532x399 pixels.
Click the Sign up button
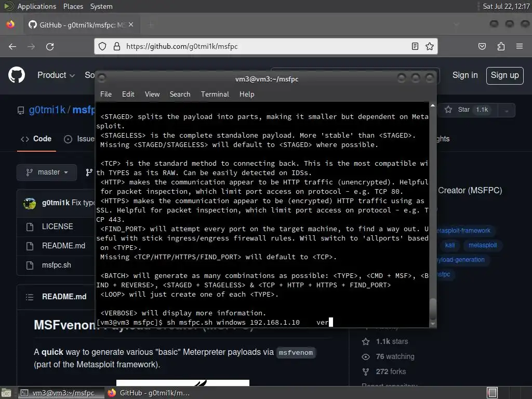coord(505,75)
